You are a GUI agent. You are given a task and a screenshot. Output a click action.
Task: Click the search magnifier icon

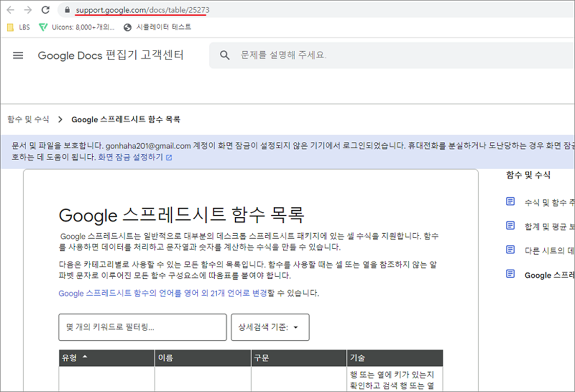pos(224,55)
